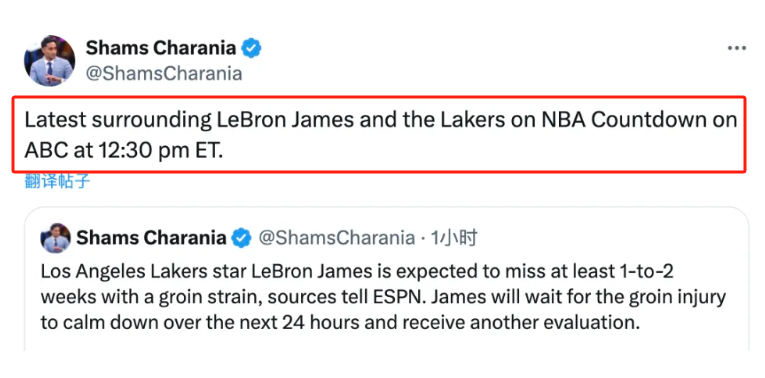765x378 pixels.
Task: Open the small avatar in the quoted post
Action: [x=56, y=238]
